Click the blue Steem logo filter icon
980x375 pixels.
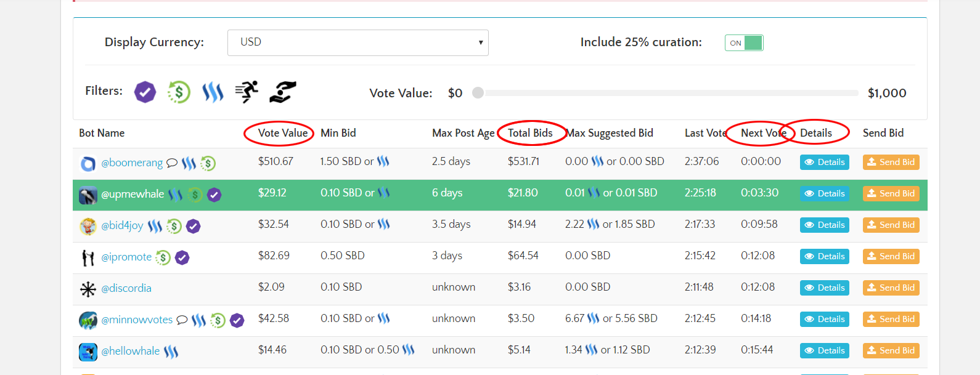pyautogui.click(x=213, y=92)
